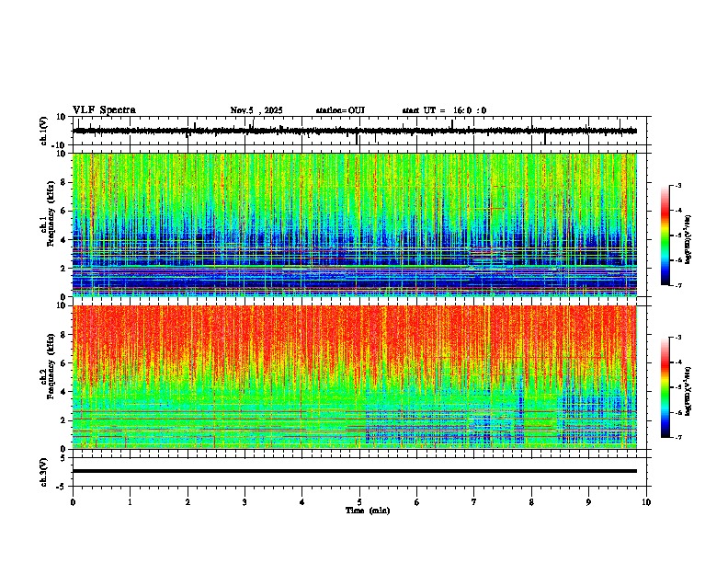This screenshot has height=563, width=728.
Task: Click the time axis tick label '8'
Action: pos(531,502)
